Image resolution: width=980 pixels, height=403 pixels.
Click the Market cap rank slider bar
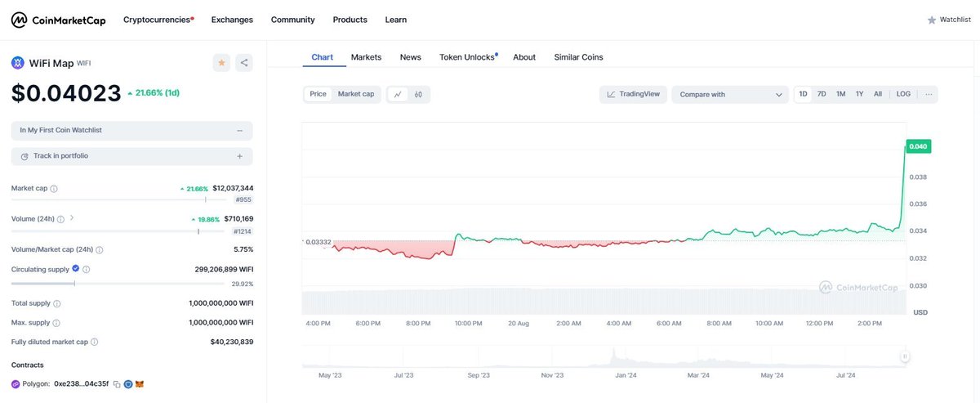pyautogui.click(x=120, y=199)
